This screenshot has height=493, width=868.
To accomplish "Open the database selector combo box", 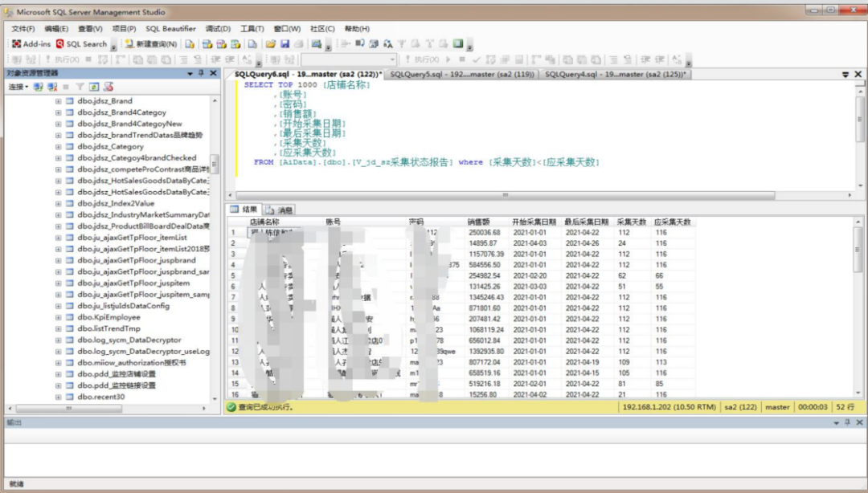I will (348, 59).
